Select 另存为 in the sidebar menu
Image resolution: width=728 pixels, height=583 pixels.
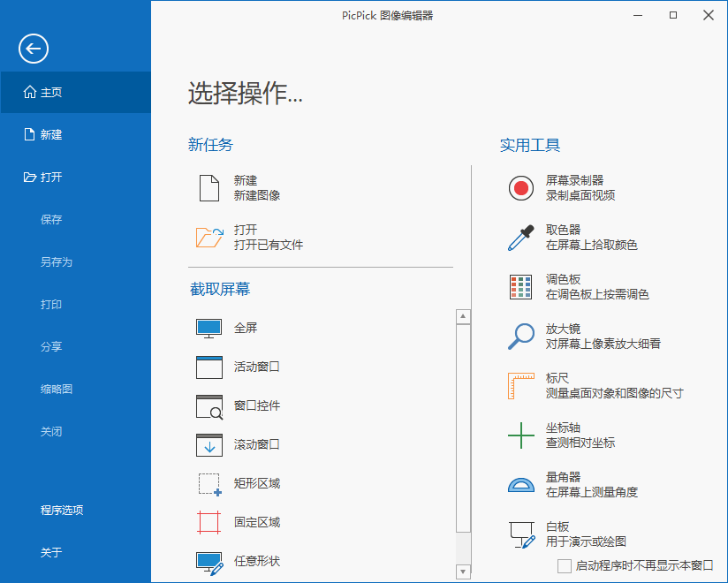pos(57,262)
